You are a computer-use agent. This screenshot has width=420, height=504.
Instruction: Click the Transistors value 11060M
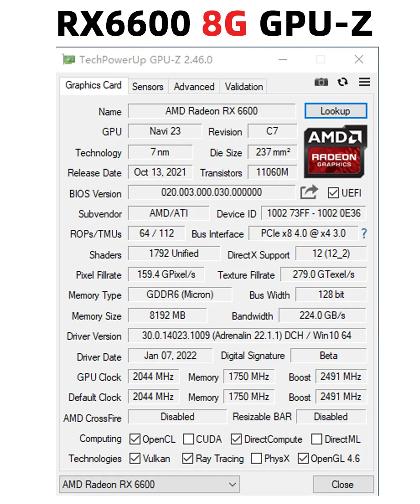(272, 172)
